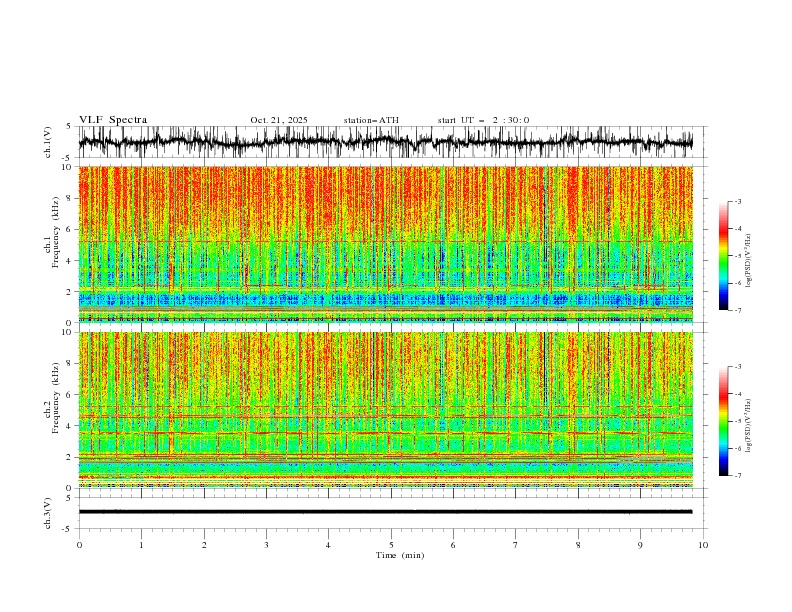Click the ch.3(V) waveform axis label
Image resolution: width=792 pixels, height=612 pixels.
click(x=48, y=513)
